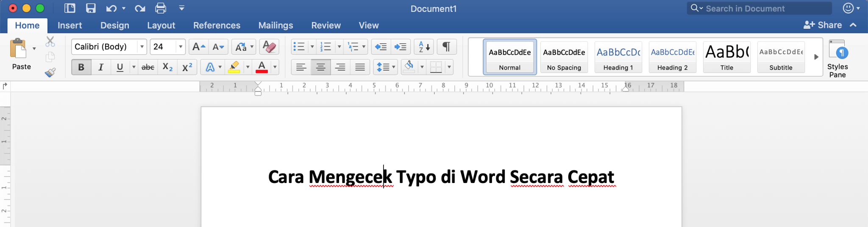
Task: Open the Layout tab
Action: point(161,25)
